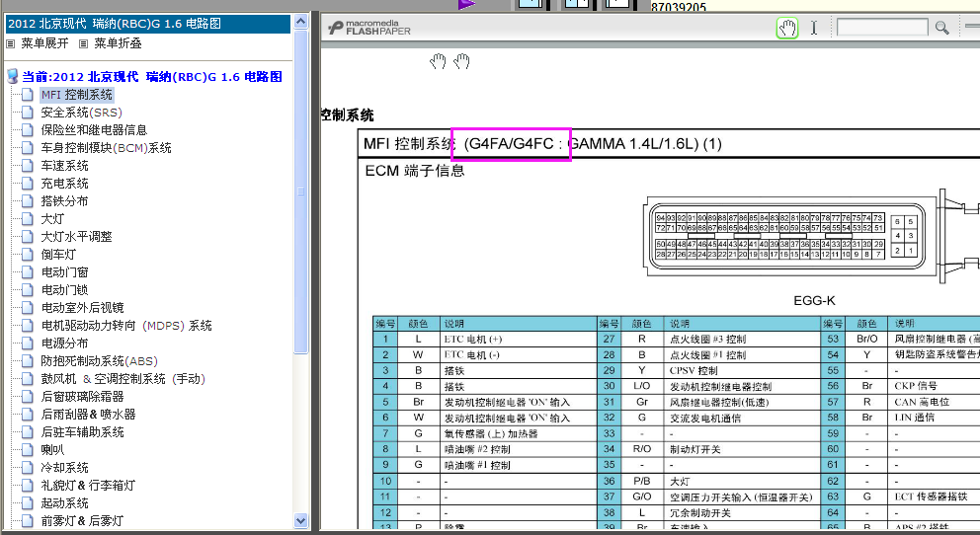This screenshot has height=535, width=980.
Task: Open 后窗玻璃除霜器 entry
Action: [83, 397]
